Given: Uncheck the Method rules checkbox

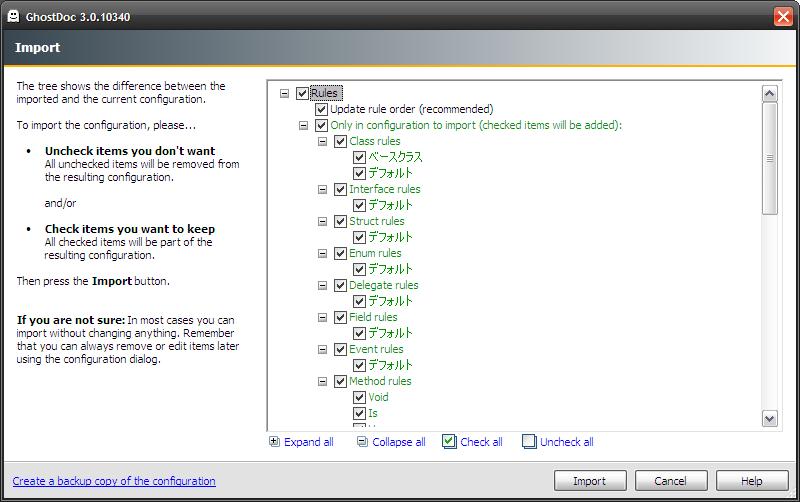Looking at the screenshot, I should click(340, 382).
